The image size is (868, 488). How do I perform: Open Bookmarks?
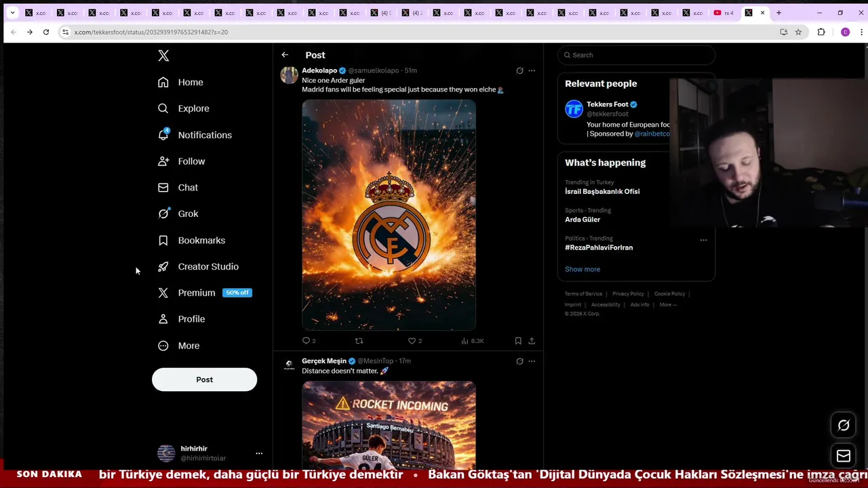pyautogui.click(x=191, y=240)
